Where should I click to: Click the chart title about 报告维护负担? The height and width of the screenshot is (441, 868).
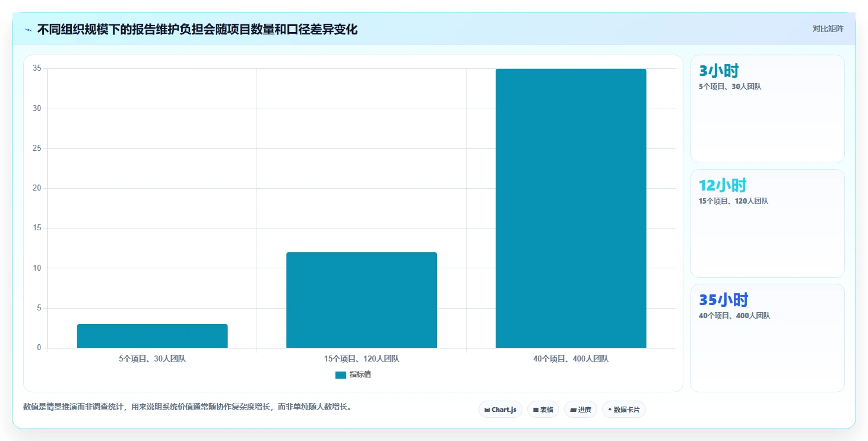click(x=197, y=29)
